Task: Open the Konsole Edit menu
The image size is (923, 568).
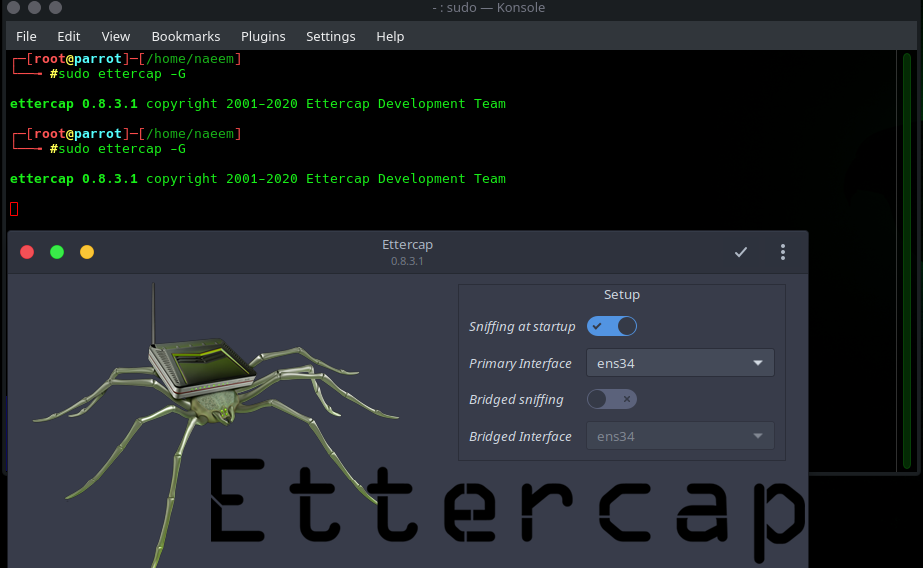Action: click(68, 36)
